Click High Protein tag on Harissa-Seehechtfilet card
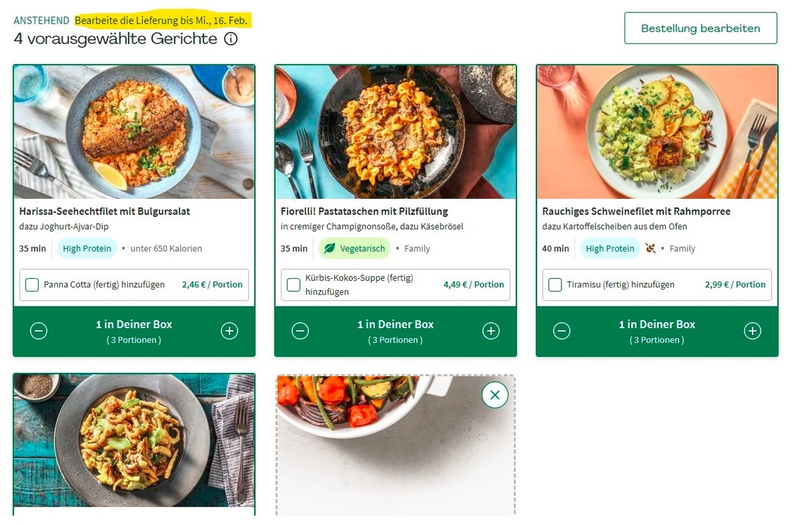 coord(87,248)
